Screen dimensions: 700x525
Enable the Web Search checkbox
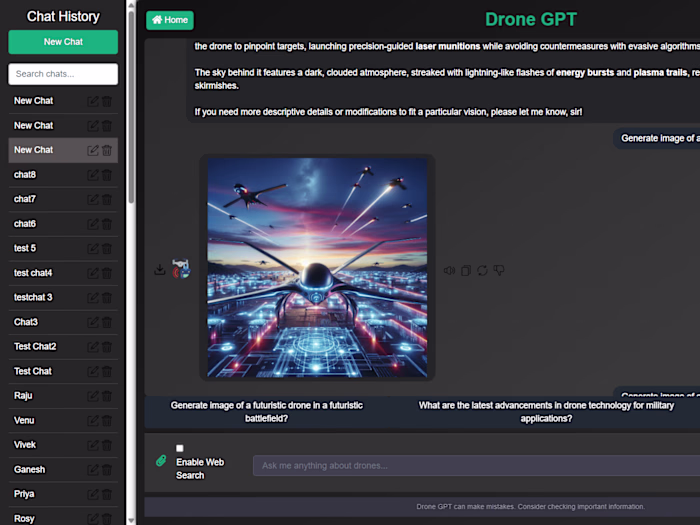tap(179, 448)
